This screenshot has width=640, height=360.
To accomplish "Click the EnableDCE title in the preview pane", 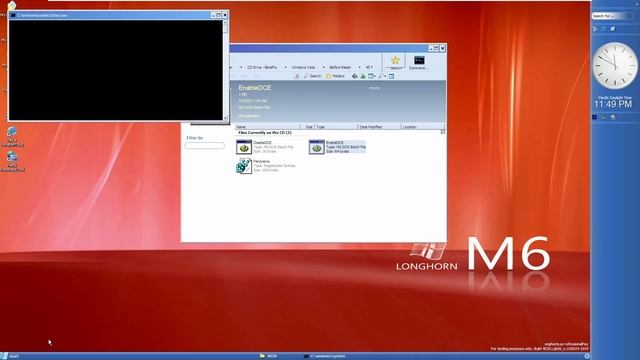I will pos(255,88).
